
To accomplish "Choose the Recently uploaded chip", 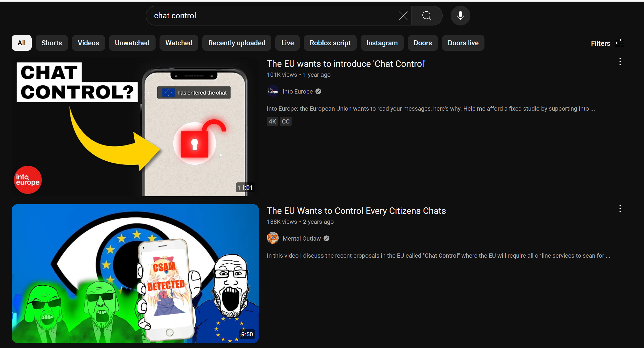I will (x=237, y=43).
